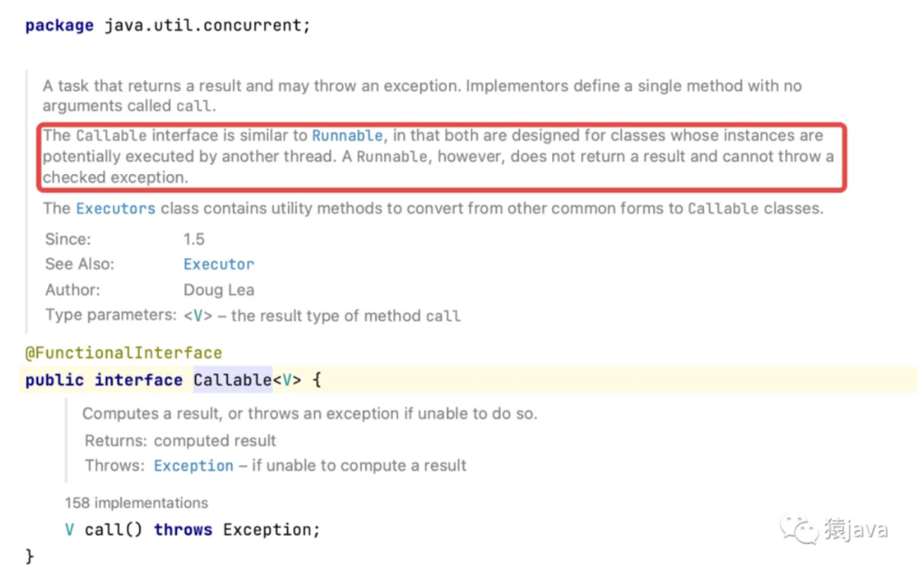Open the Runnable link in documentation
Image resolution: width=924 pixels, height=588 pixels.
click(x=347, y=135)
